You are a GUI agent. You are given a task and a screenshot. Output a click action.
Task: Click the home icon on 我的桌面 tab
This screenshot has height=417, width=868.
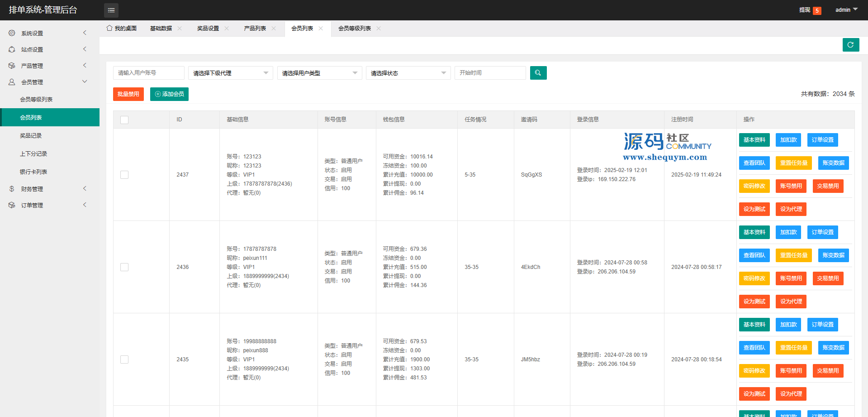pyautogui.click(x=109, y=28)
